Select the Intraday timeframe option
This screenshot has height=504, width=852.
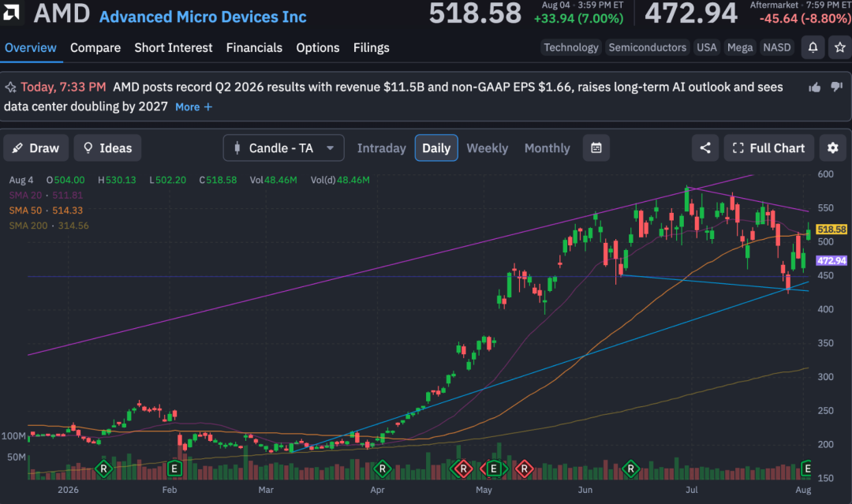[x=382, y=148]
